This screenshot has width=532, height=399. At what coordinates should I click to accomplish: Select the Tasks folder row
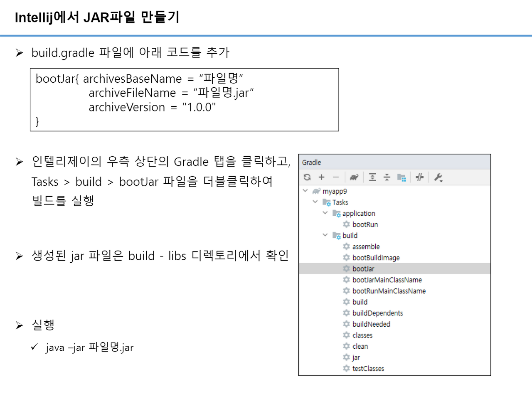point(394,202)
